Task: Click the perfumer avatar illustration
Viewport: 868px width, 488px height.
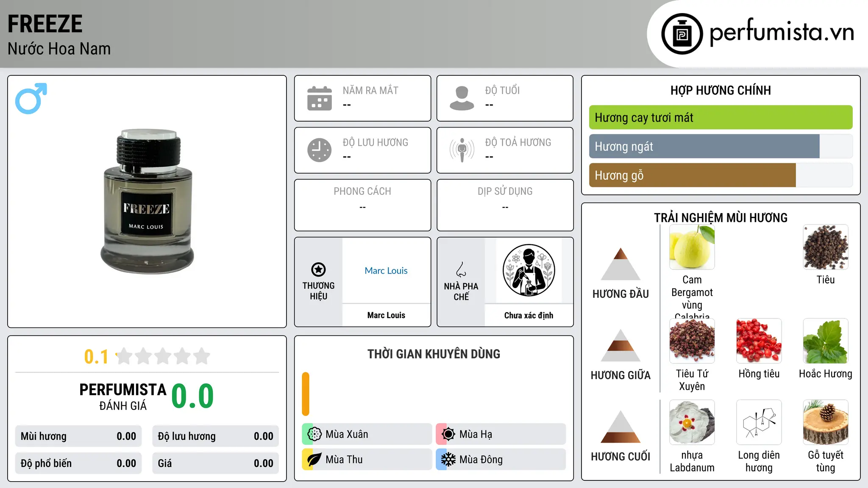Action: [529, 270]
